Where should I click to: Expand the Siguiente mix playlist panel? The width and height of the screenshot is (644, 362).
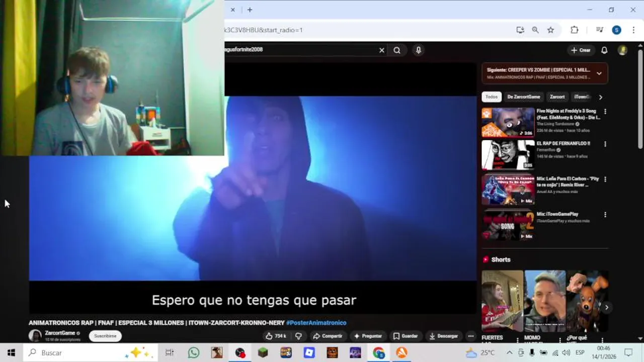tap(599, 73)
